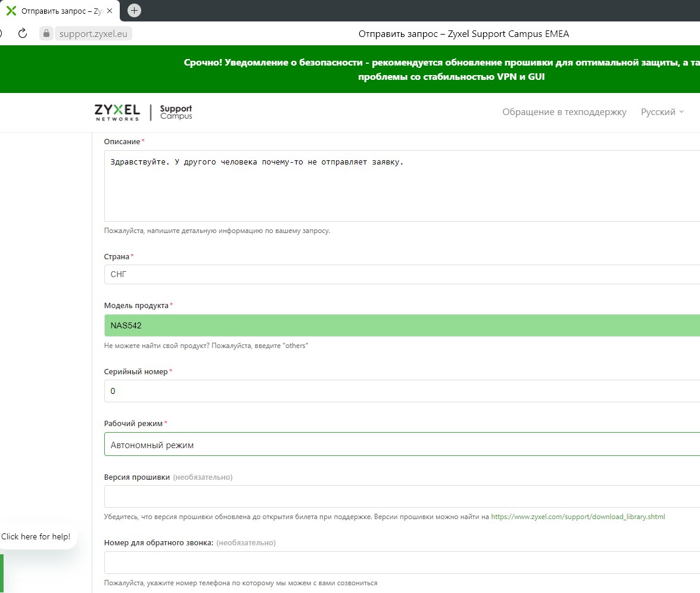Expand the Русский language dropdown

pos(662,111)
